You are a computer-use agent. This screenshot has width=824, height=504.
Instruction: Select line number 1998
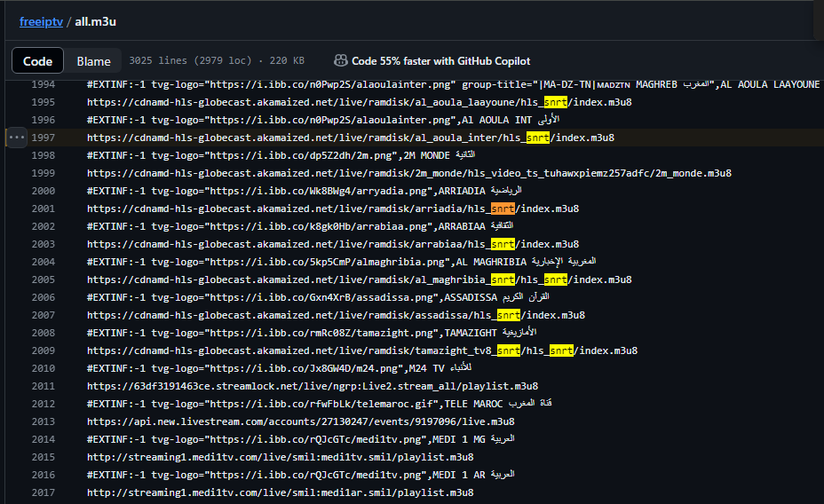(x=44, y=155)
